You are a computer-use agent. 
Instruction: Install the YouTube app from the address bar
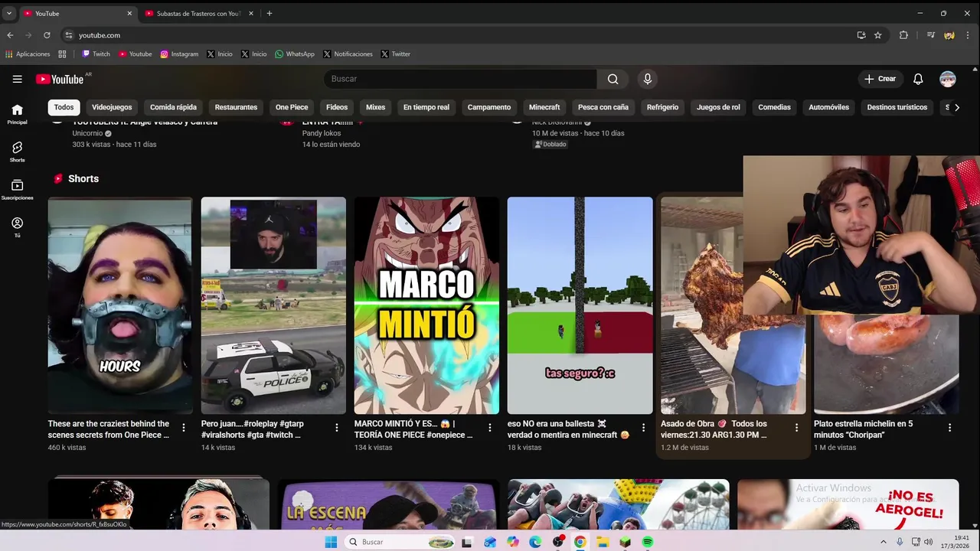pyautogui.click(x=861, y=35)
